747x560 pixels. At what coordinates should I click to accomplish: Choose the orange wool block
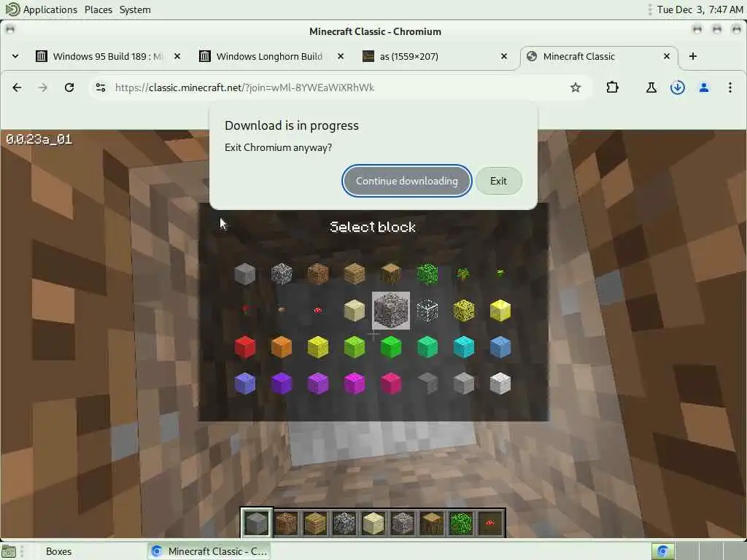pos(281,347)
